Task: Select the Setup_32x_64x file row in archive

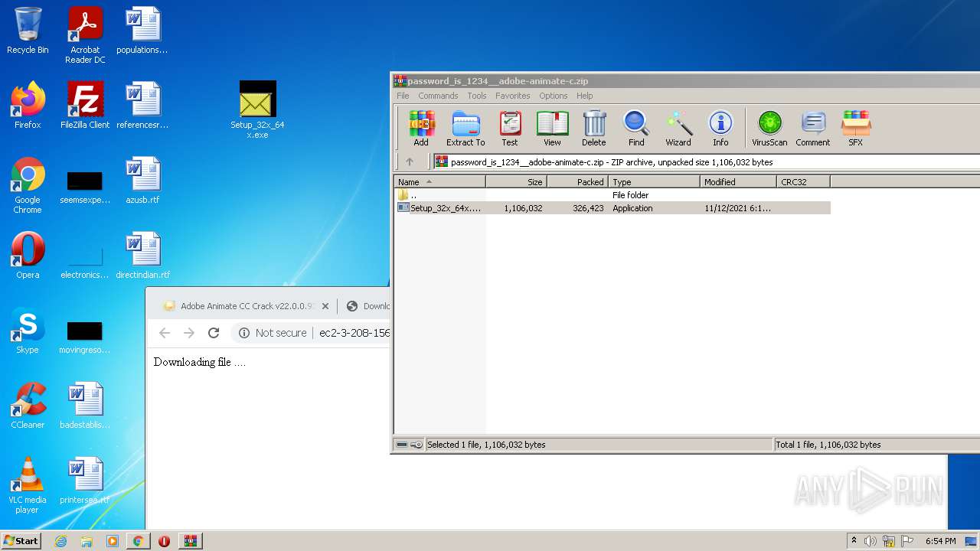Action: pyautogui.click(x=612, y=208)
